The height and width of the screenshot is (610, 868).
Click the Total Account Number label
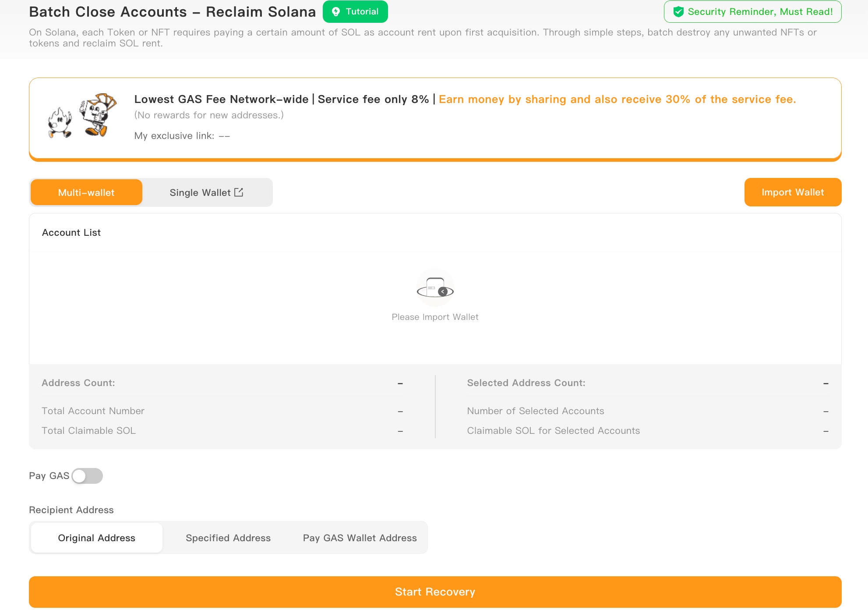click(93, 411)
